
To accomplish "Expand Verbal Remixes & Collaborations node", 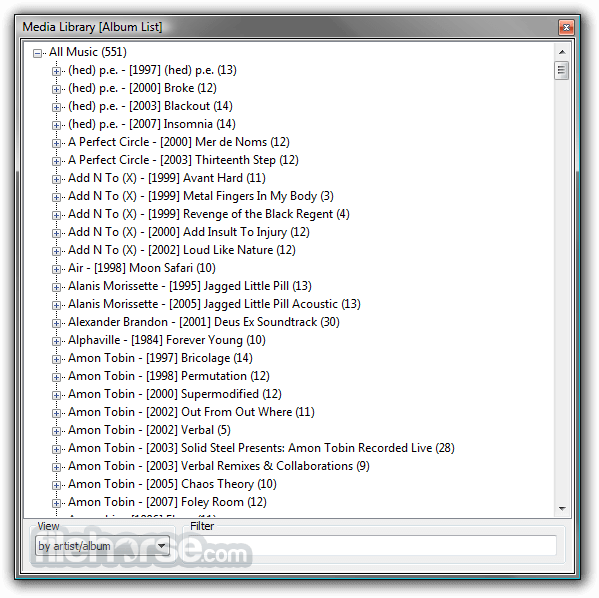I will (56, 467).
